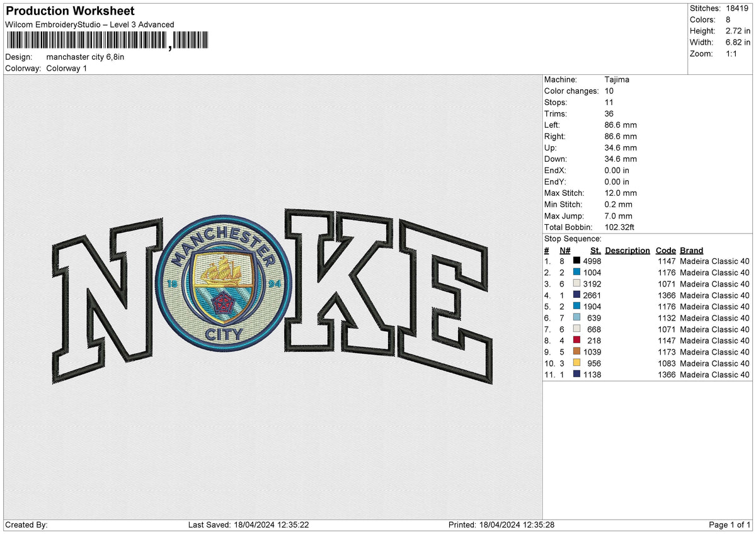
Task: Click the "Brand" column header
Action: 692,250
